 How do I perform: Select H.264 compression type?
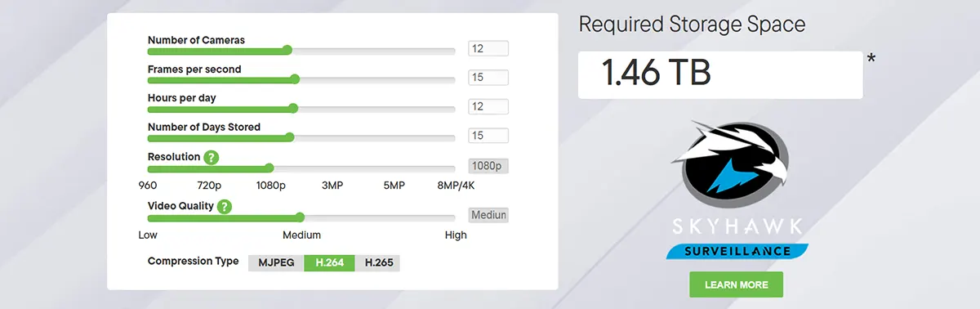[x=329, y=262]
